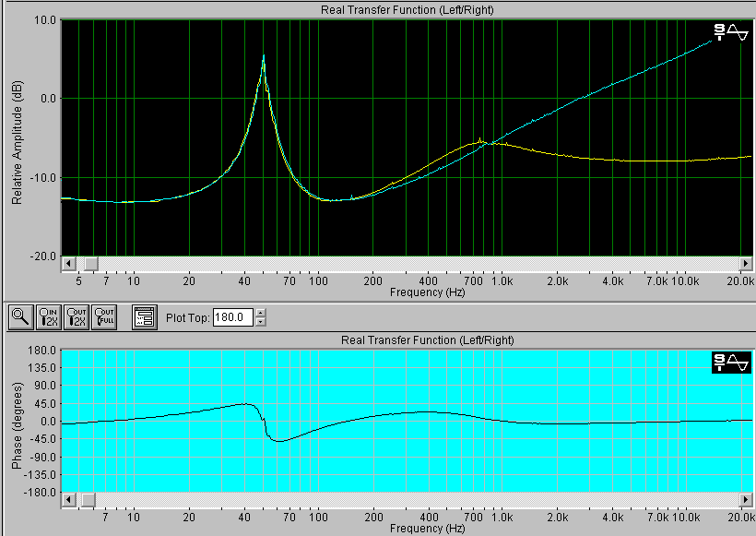Click the signal icon in the amplitude plot corner

click(731, 32)
